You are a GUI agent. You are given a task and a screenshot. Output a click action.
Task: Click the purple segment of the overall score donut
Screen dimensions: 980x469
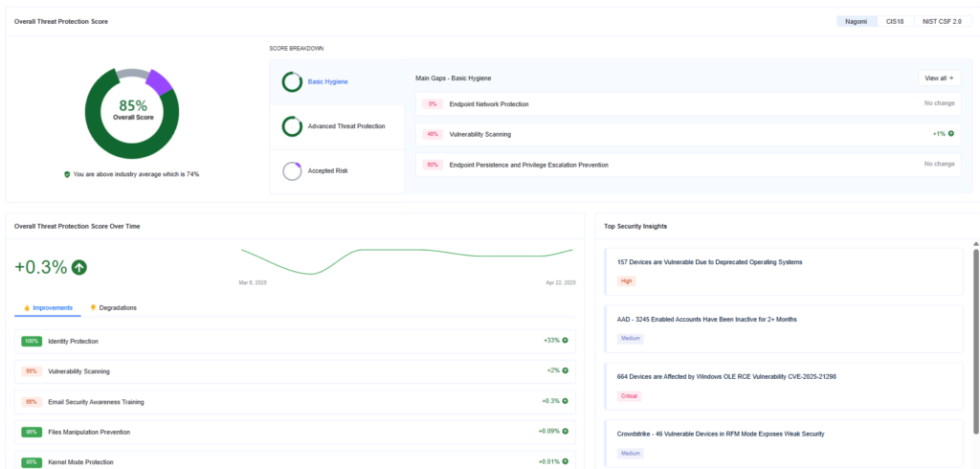[x=160, y=82]
